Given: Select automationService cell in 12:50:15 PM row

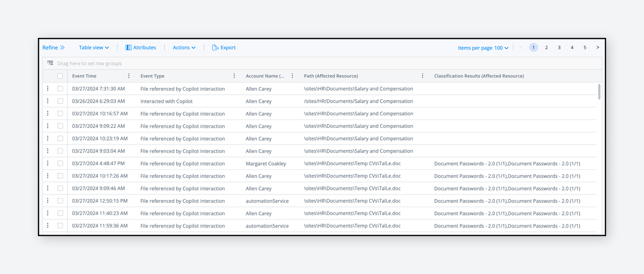Looking at the screenshot, I should (x=267, y=200).
